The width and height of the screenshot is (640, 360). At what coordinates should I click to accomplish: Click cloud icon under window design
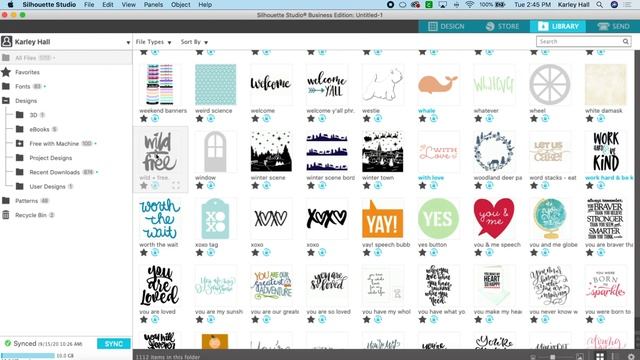tap(211, 185)
